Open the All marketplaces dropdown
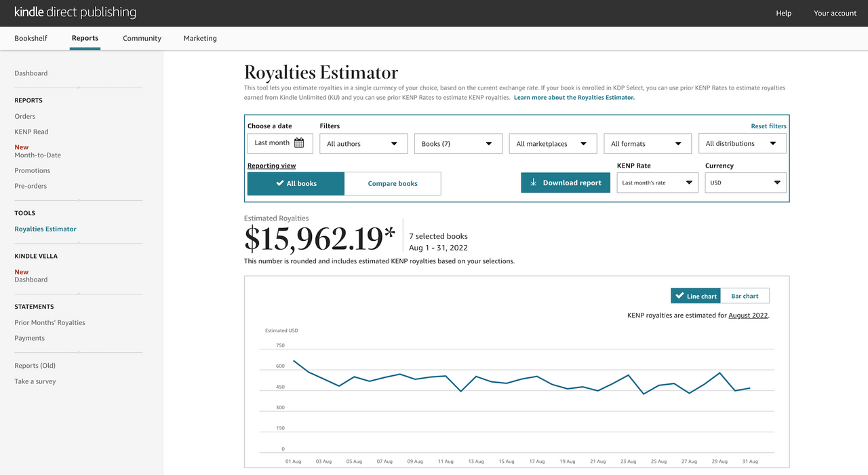The width and height of the screenshot is (868, 475). point(553,144)
